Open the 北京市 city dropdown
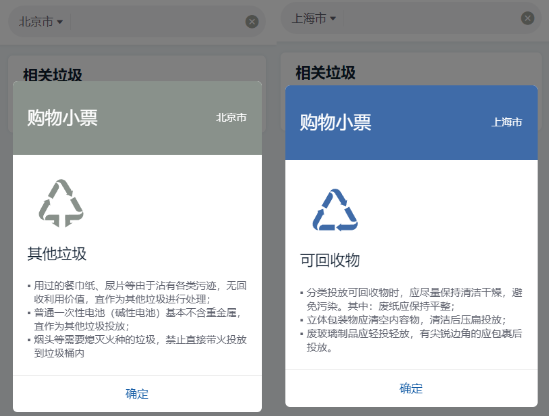 41,22
